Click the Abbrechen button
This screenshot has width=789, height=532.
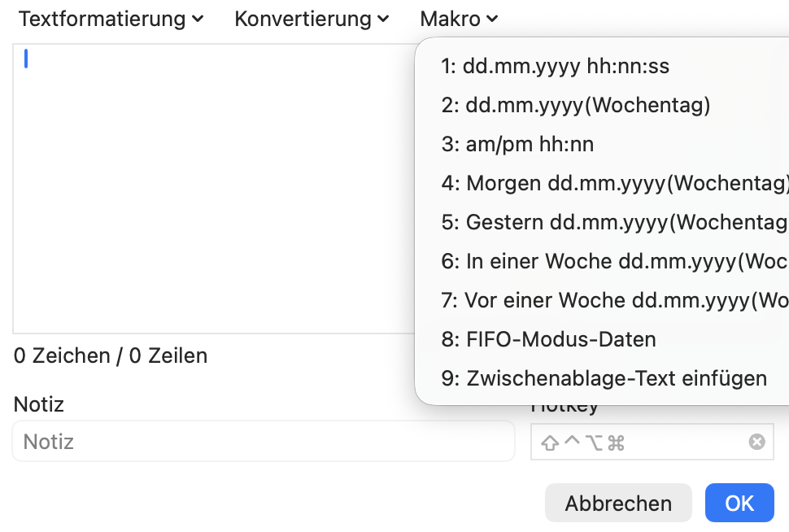click(x=618, y=503)
